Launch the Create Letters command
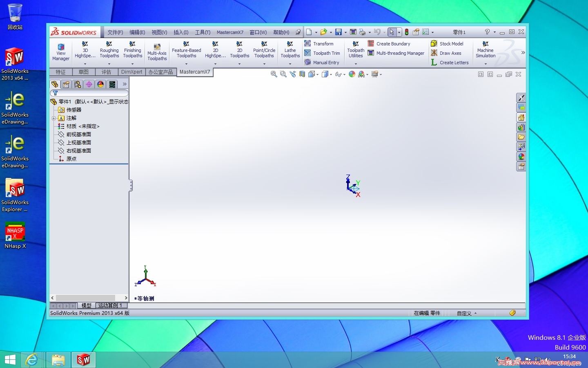This screenshot has width=588, height=368. (x=450, y=63)
